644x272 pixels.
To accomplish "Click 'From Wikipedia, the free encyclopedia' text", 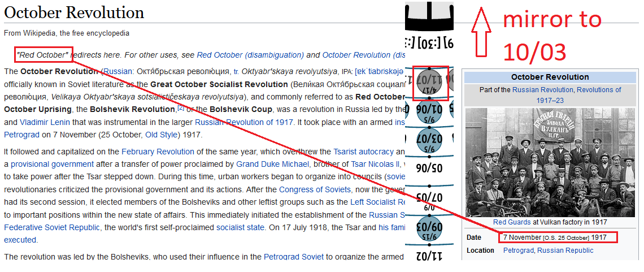I will click(67, 33).
